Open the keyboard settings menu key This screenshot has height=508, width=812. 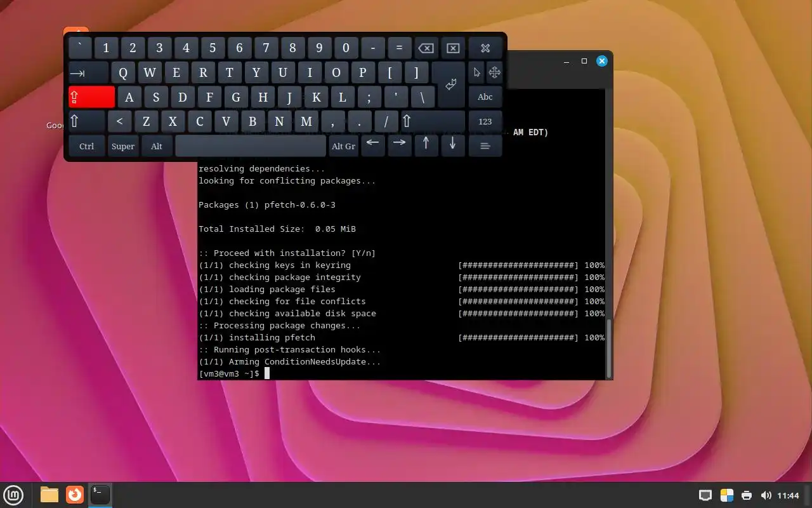[x=485, y=145]
